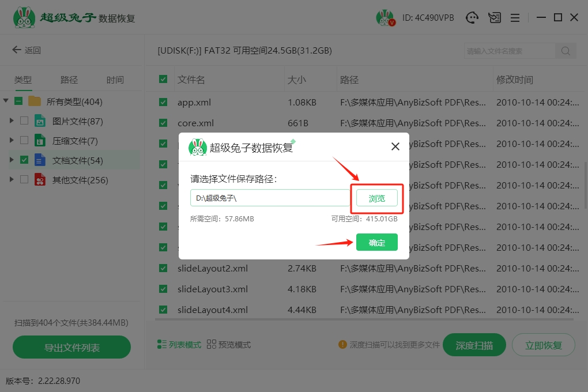Expand the 压缩文件(7) tree node
The width and height of the screenshot is (588, 392).
click(11, 141)
